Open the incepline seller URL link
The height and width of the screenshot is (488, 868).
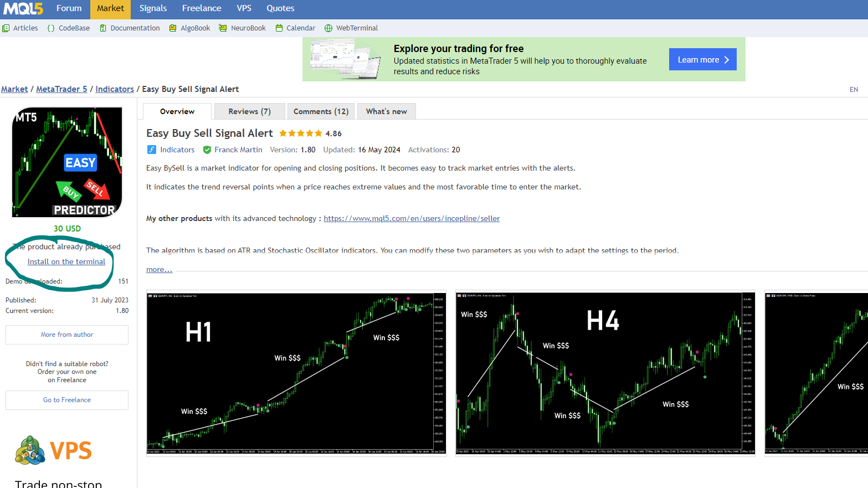(412, 218)
